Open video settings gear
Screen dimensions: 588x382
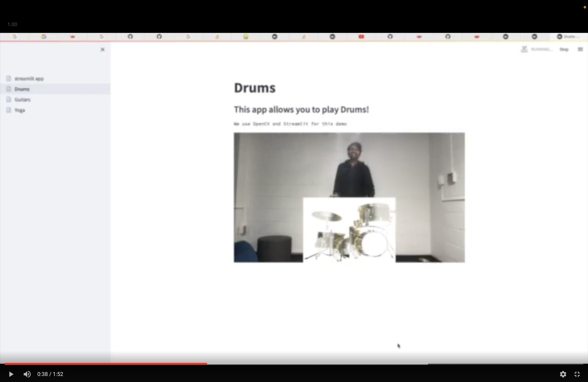click(563, 374)
